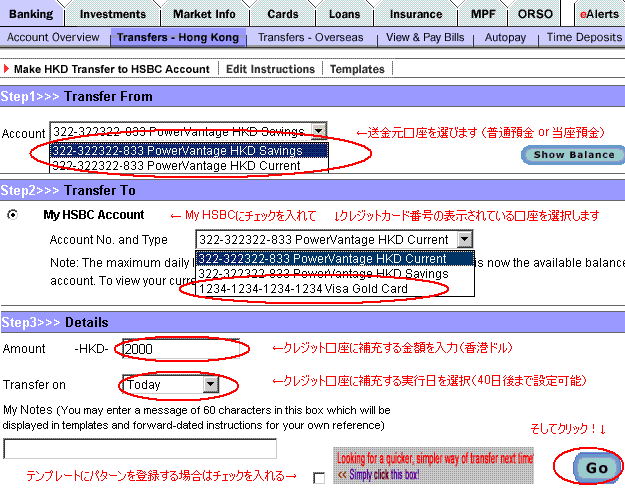
Task: Select the My HSBC Account radio button
Action: click(13, 215)
